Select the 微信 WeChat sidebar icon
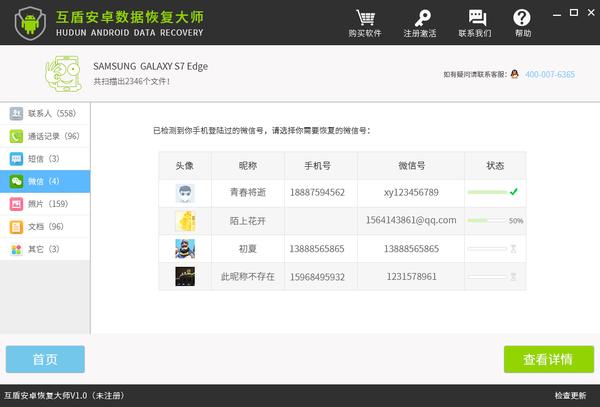 [x=16, y=181]
